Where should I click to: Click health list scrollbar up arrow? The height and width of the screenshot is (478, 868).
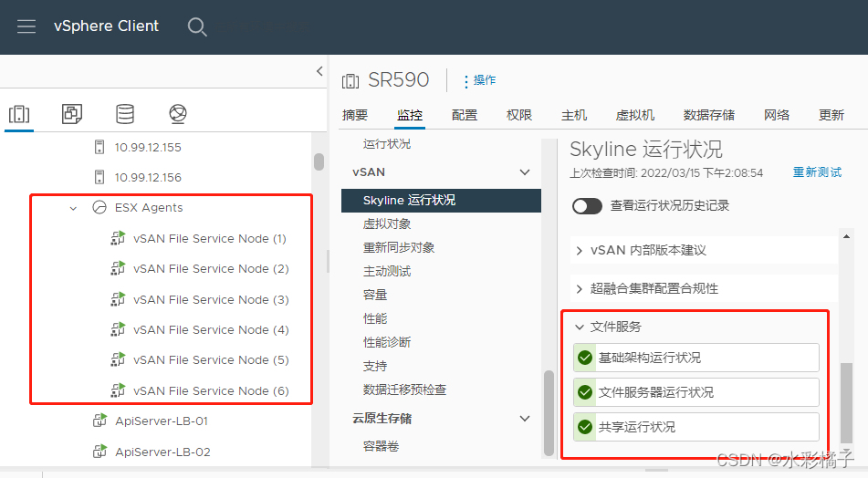coord(846,236)
